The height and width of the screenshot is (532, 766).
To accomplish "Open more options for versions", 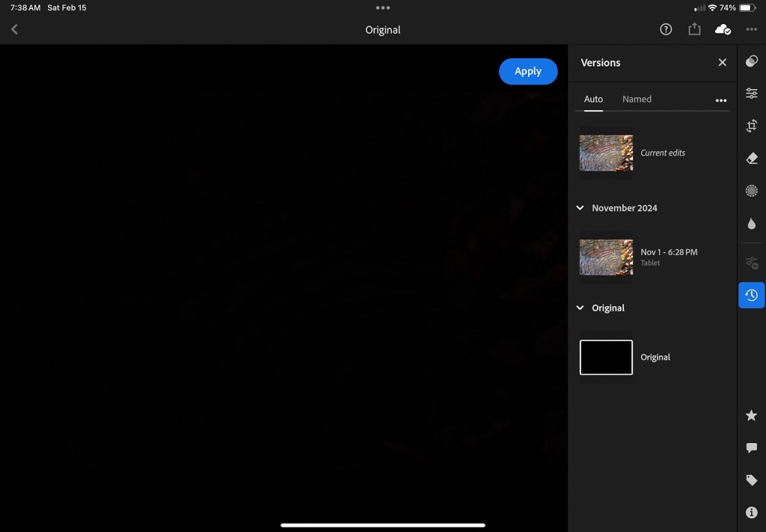I will 721,100.
